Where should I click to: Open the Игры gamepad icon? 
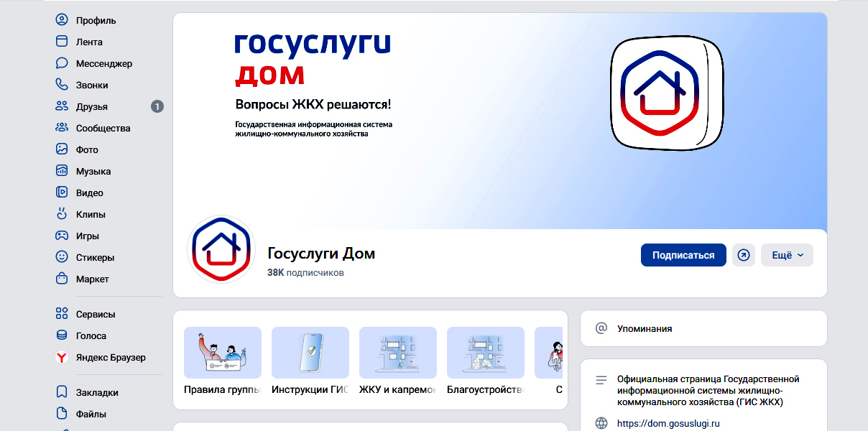[x=62, y=236]
